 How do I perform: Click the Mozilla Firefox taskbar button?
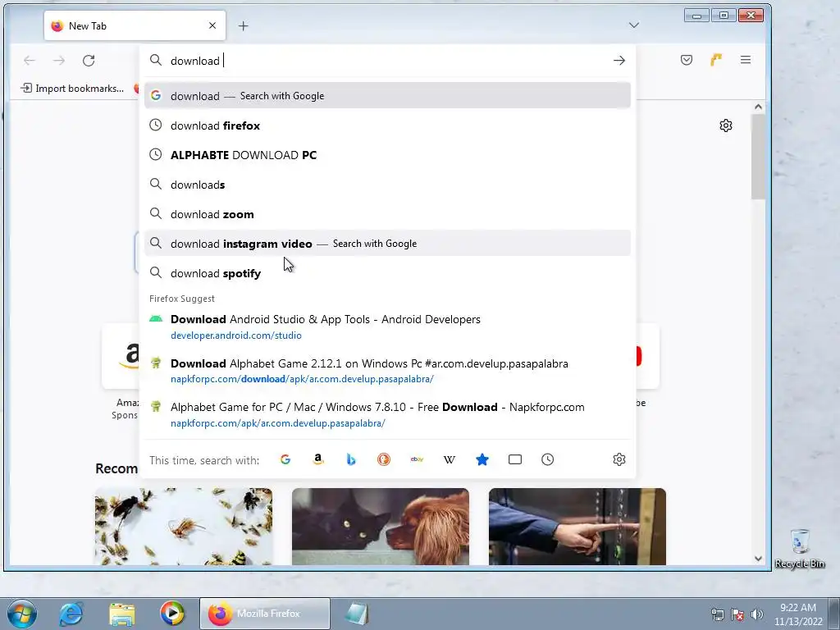[265, 614]
